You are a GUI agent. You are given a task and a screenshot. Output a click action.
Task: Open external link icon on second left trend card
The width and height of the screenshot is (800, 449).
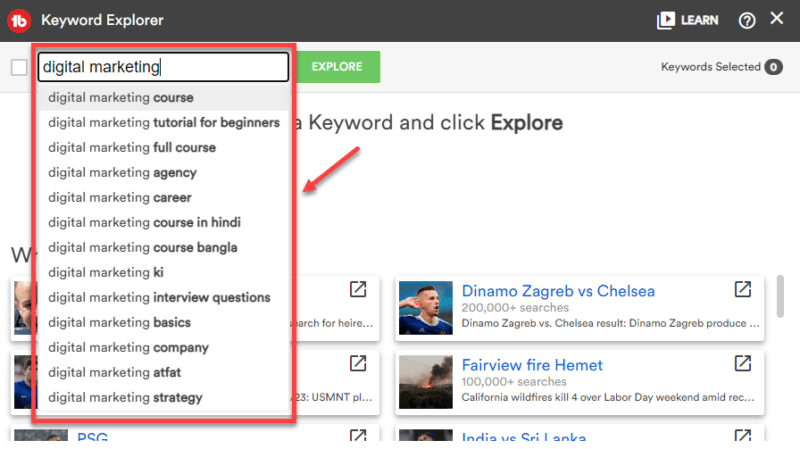(x=357, y=363)
